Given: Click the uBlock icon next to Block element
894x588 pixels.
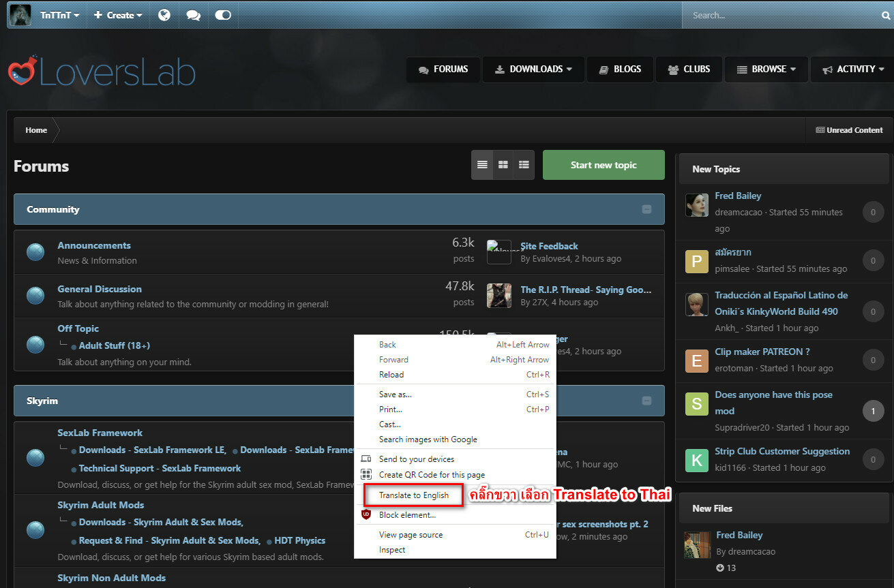Looking at the screenshot, I should 366,514.
